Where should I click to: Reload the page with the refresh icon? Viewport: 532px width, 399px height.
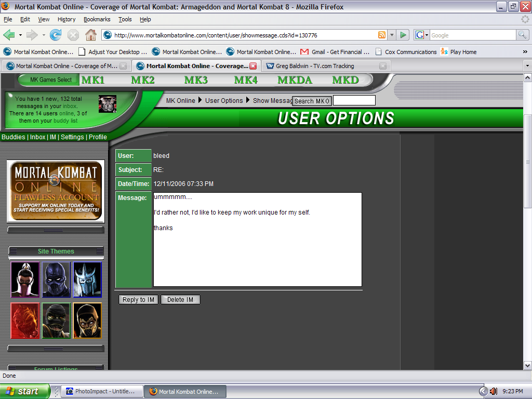coord(56,35)
